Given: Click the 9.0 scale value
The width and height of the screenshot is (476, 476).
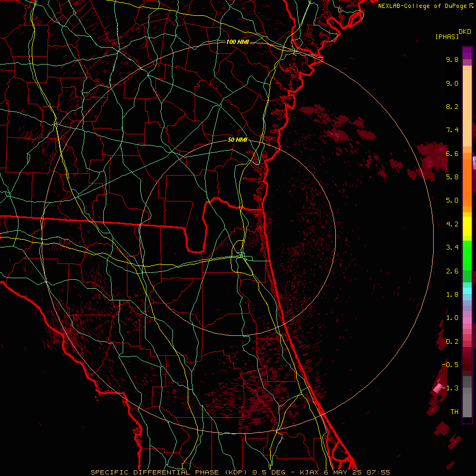Looking at the screenshot, I should click(452, 83).
